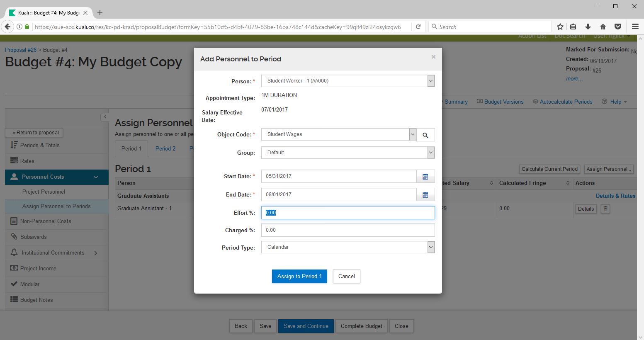Switch to the Period 2 tab
Screen dimensions: 644x340
click(x=165, y=149)
